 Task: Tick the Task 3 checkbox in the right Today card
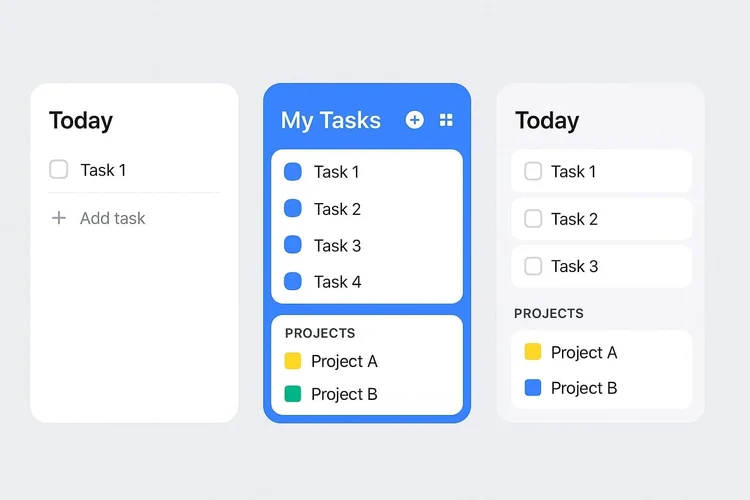click(x=533, y=266)
